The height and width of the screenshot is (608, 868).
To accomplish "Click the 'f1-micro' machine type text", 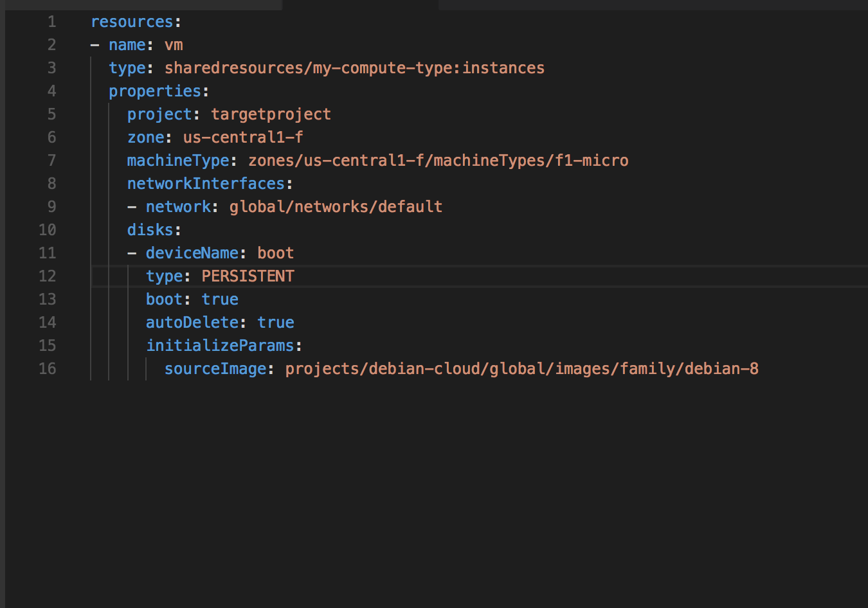I will pos(592,161).
